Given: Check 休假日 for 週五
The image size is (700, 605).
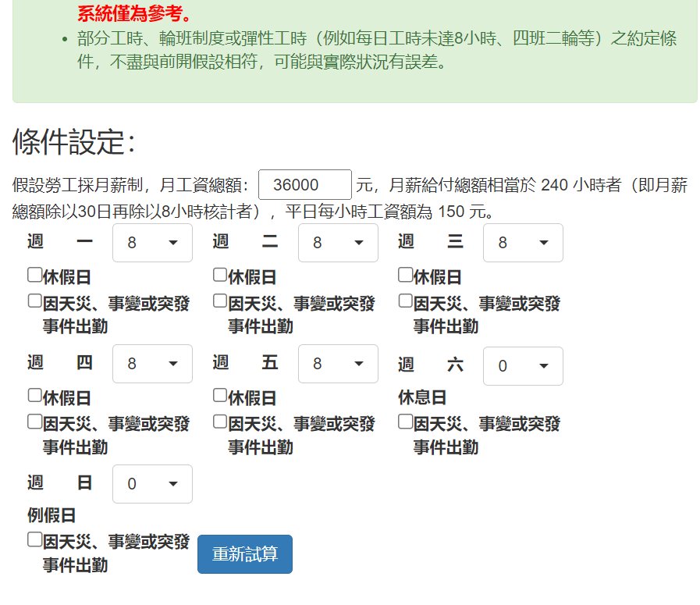Looking at the screenshot, I should tap(220, 396).
